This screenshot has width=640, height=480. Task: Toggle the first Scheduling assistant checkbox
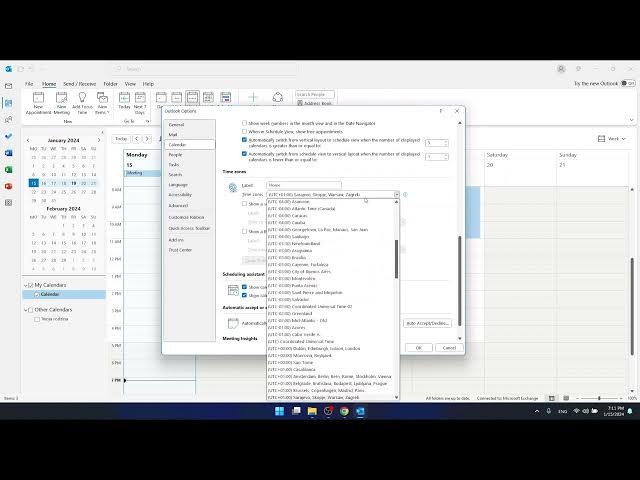[x=244, y=287]
